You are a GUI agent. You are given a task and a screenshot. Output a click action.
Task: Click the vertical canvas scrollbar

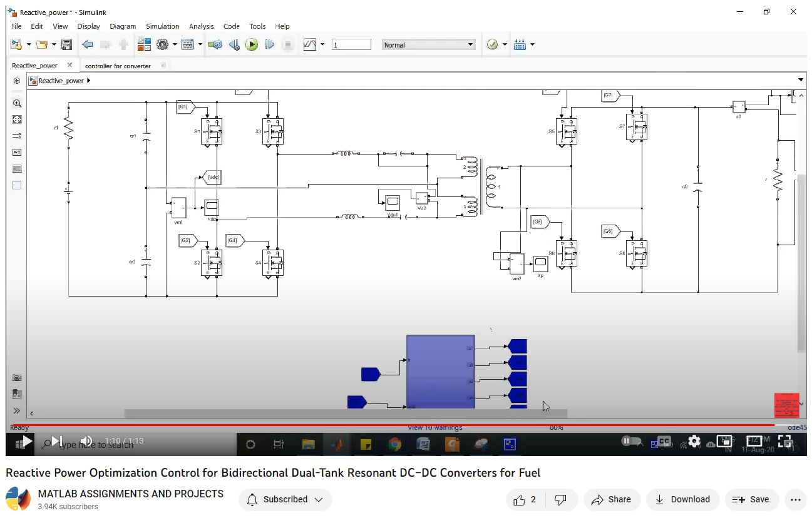(x=801, y=263)
